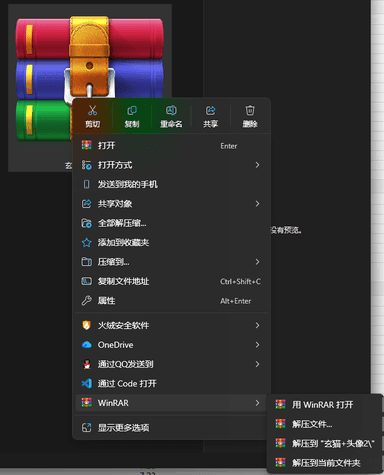This screenshot has width=384, height=475.
Task: Click the Cut (剪切) scissors icon
Action: (93, 110)
